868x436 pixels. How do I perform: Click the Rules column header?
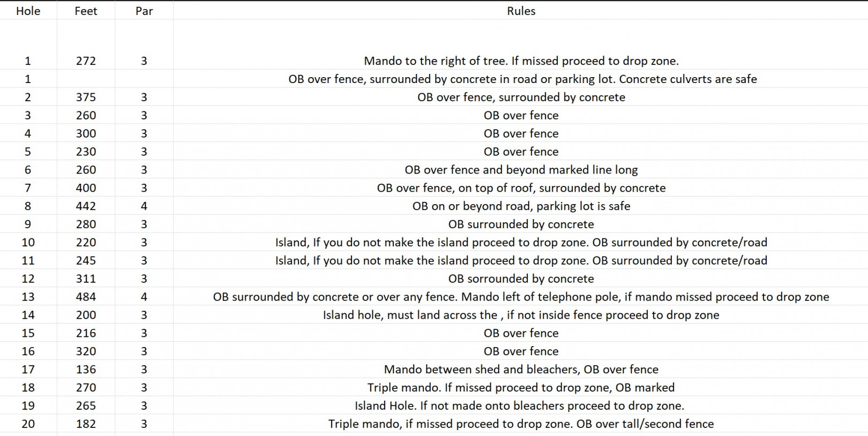[x=521, y=11]
